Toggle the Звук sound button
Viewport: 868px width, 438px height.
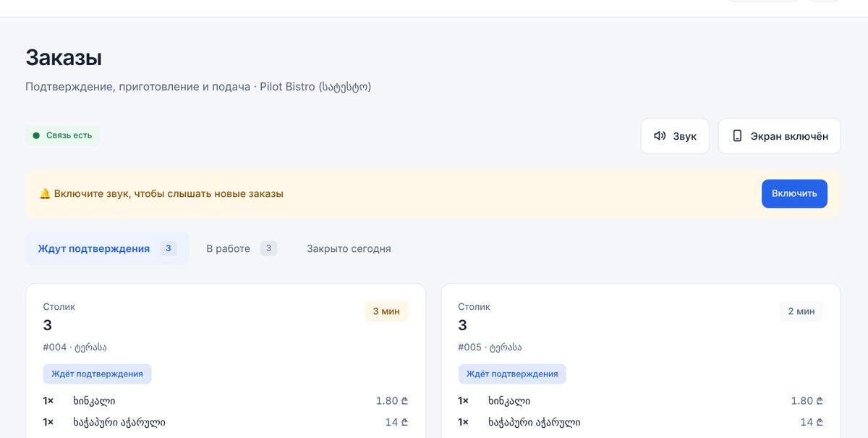(x=675, y=136)
